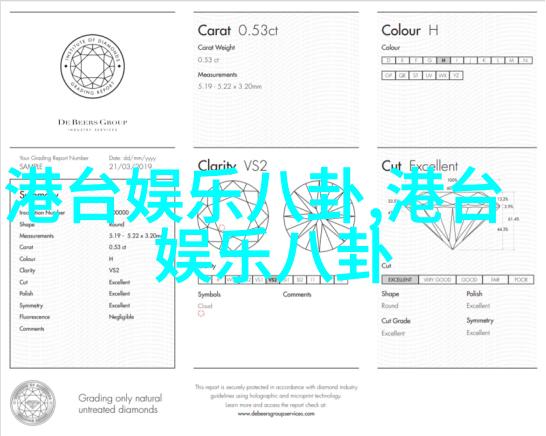Select the YZ box in Colour scale

coord(456,75)
